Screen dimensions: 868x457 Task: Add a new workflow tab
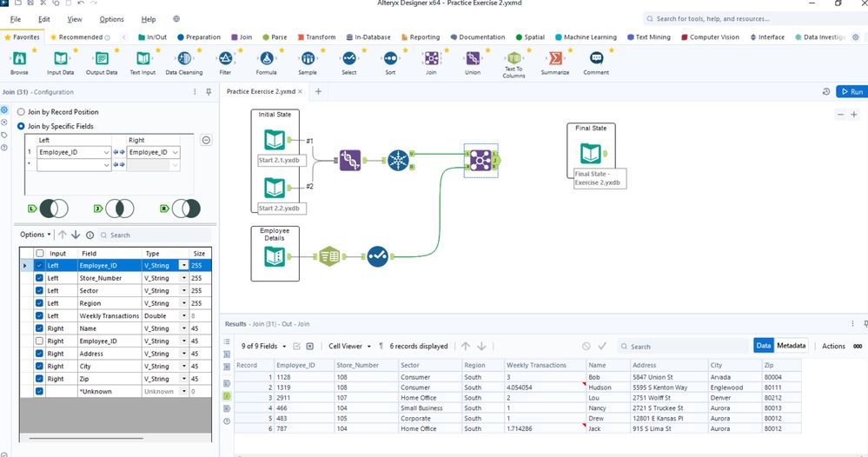(318, 91)
